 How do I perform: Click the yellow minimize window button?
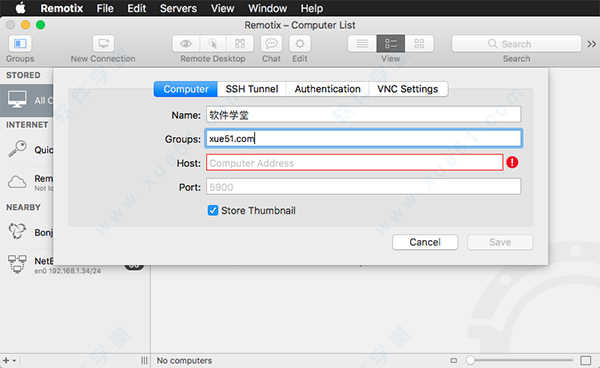tap(25, 25)
